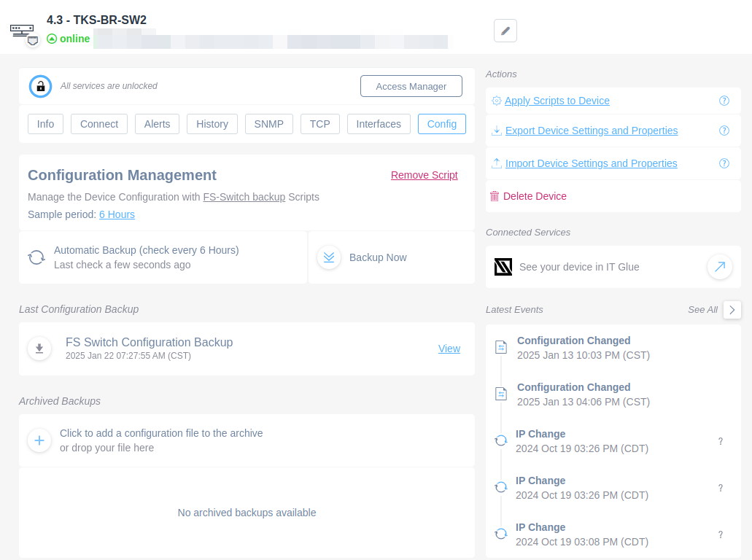Click the add configuration file drop area text
The image size is (752, 560).
click(161, 440)
